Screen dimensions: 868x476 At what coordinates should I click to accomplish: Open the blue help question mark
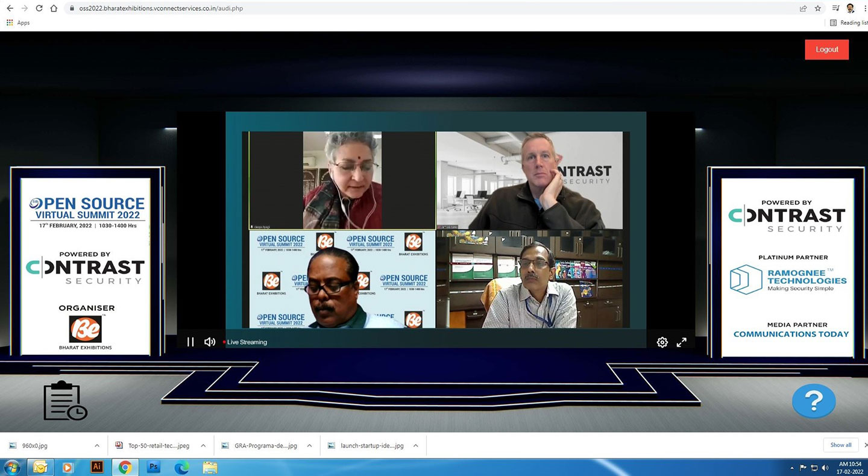814,401
